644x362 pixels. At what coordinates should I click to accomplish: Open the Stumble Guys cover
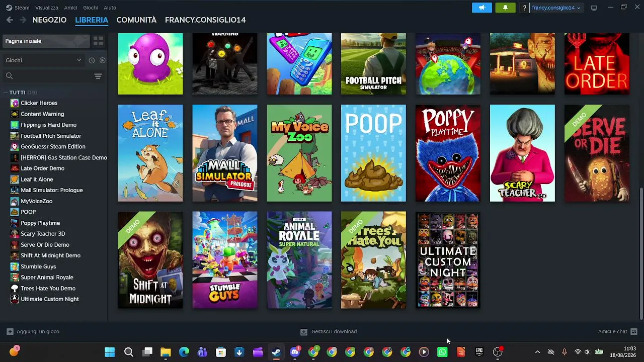tap(225, 260)
